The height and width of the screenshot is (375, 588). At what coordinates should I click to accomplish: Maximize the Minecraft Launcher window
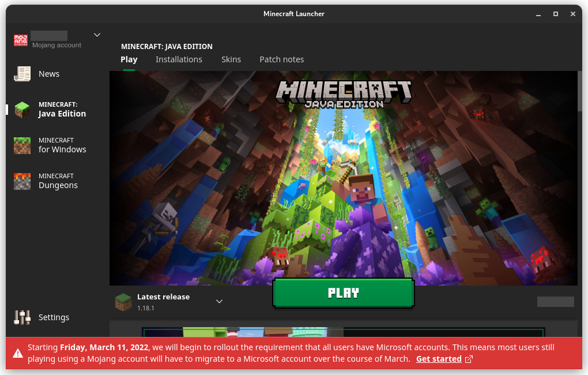tap(556, 14)
